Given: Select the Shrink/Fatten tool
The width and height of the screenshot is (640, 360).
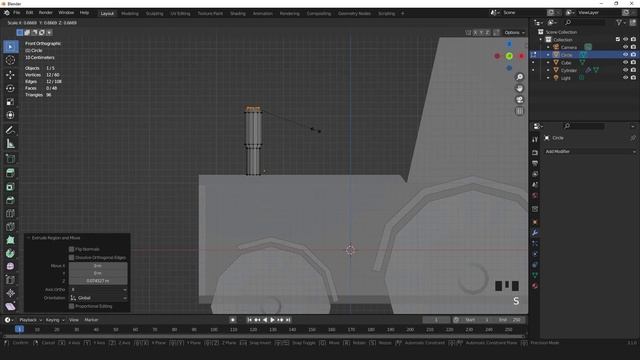Looking at the screenshot, I should coord(10,293).
